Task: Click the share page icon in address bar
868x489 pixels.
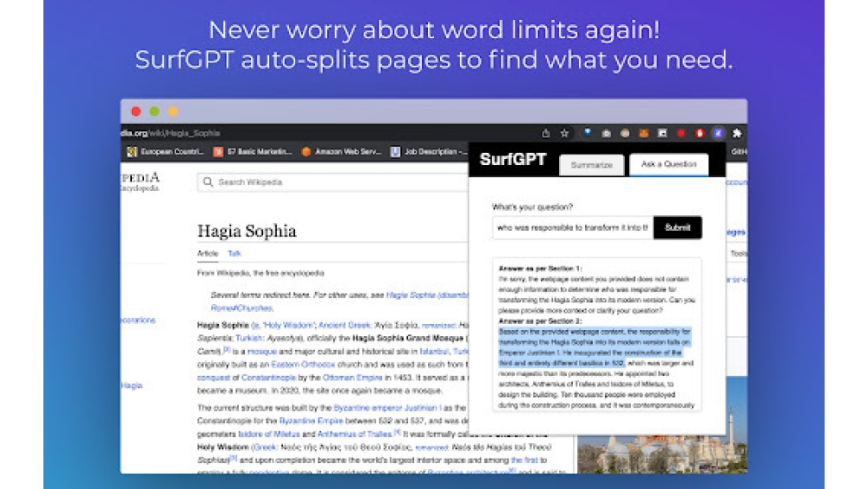Action: click(546, 133)
